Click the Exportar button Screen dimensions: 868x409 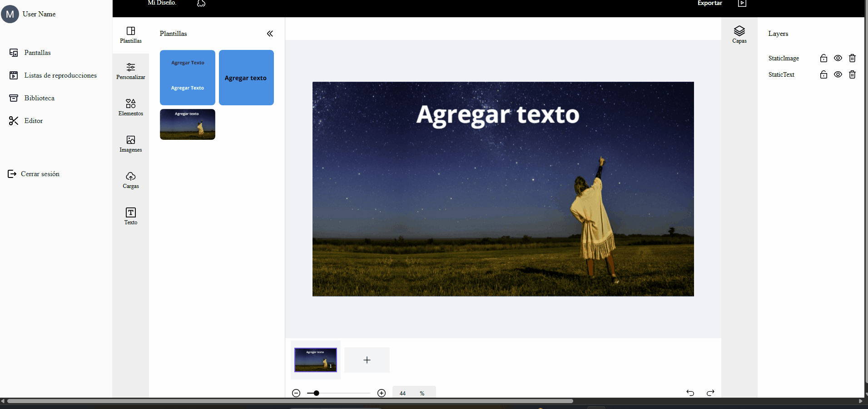click(x=709, y=3)
